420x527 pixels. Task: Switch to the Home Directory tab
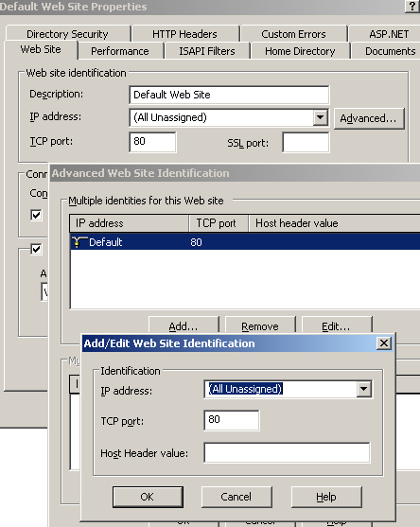click(300, 51)
